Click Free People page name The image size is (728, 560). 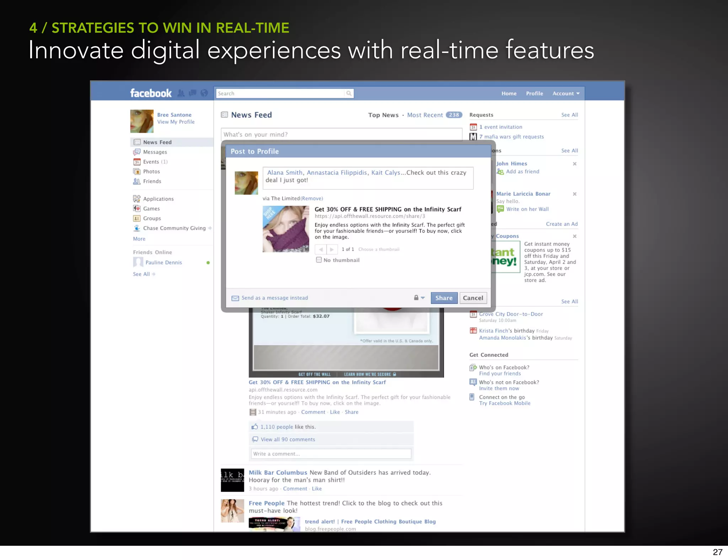(267, 504)
